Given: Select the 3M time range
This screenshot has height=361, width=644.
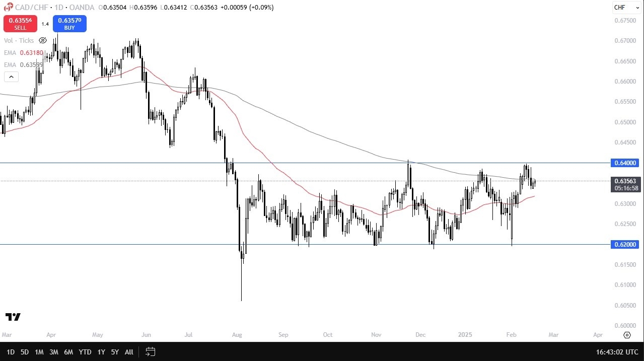Looking at the screenshot, I should click(54, 352).
